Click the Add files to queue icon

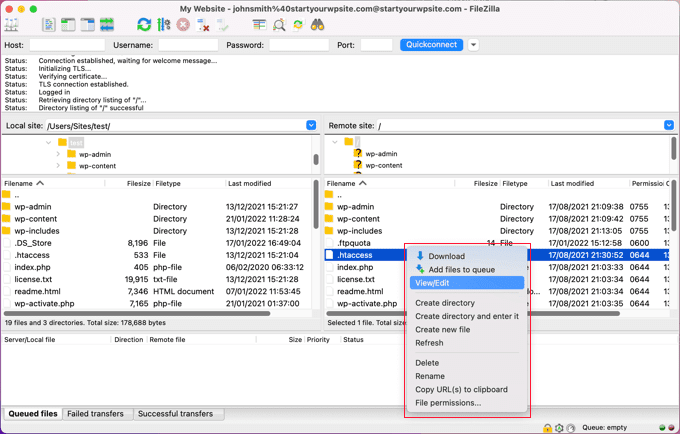coord(420,269)
